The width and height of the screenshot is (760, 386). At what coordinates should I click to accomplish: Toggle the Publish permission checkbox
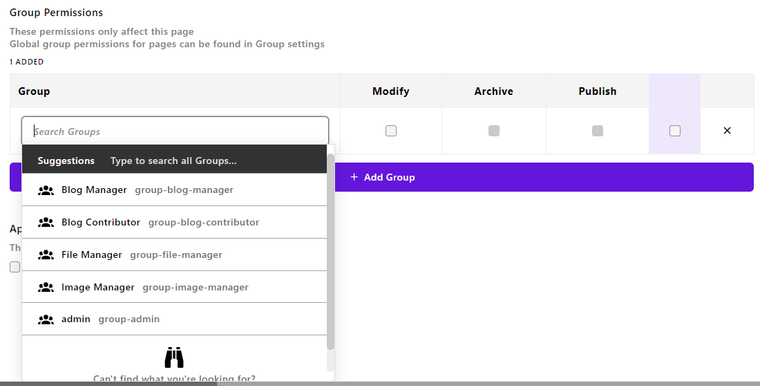[x=598, y=131]
